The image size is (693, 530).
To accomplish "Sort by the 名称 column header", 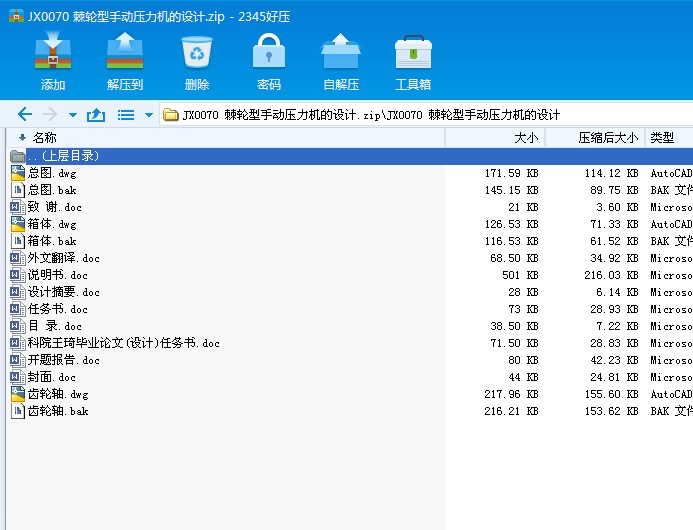I will [x=225, y=138].
